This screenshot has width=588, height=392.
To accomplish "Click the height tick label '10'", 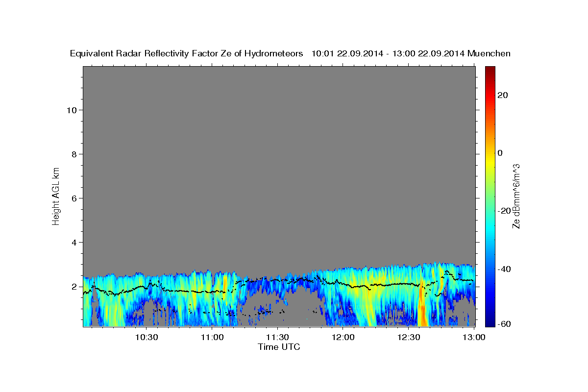I will tap(71, 110).
